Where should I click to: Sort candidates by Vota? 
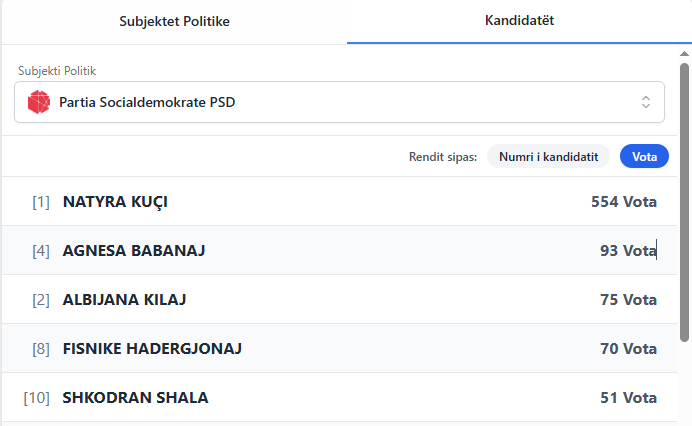[x=644, y=157]
